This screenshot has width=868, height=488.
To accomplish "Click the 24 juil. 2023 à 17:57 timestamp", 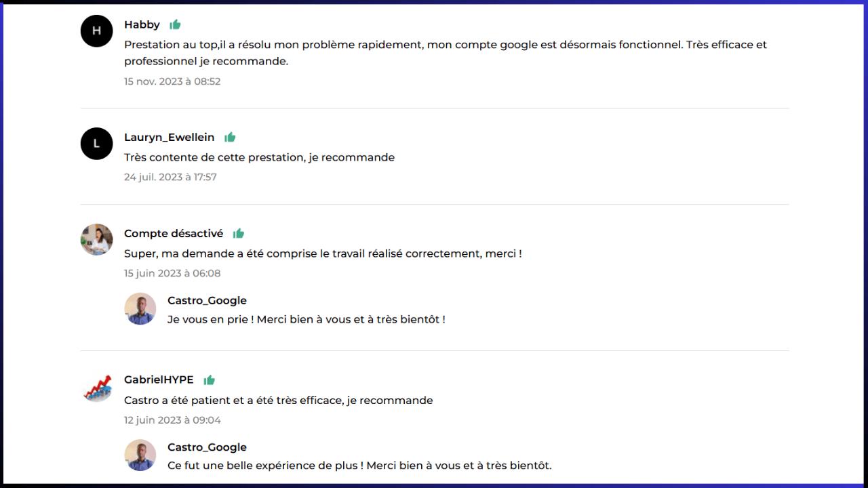I will [x=170, y=177].
